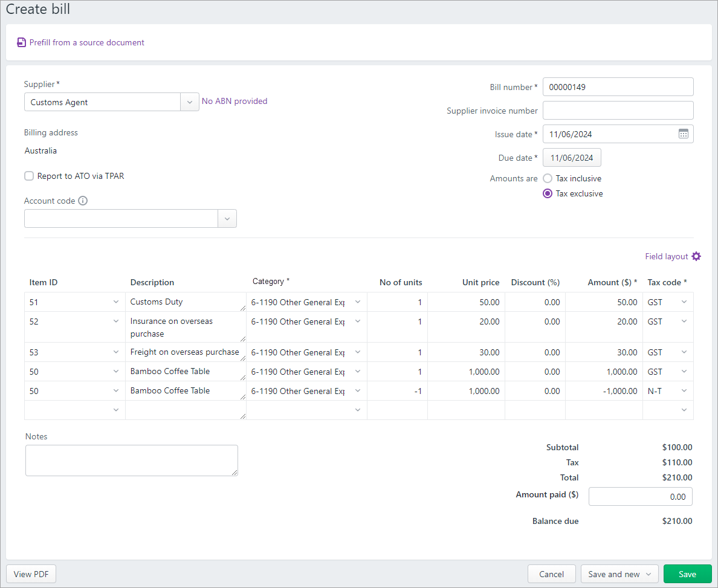
Task: Open the Category dropdown for Bamboo Coffee Table
Action: click(x=358, y=371)
